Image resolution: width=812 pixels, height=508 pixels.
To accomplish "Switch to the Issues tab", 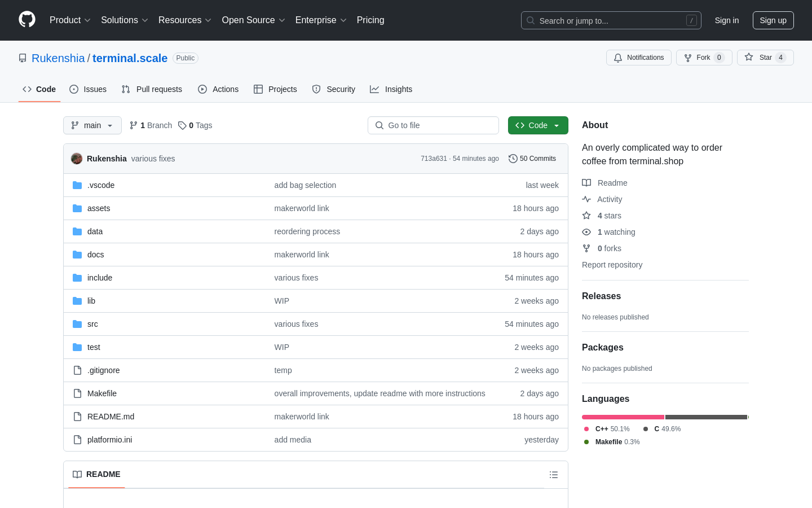I will (88, 89).
